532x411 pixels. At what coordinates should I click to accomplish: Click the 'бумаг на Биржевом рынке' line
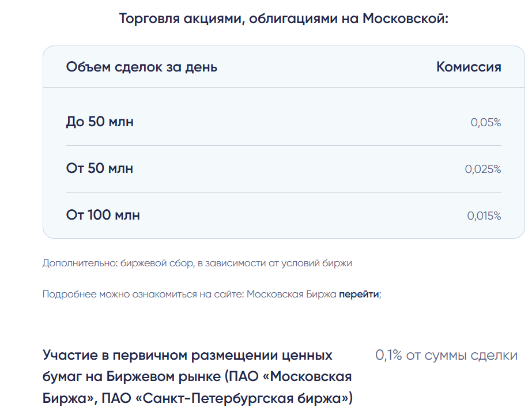[x=131, y=377]
